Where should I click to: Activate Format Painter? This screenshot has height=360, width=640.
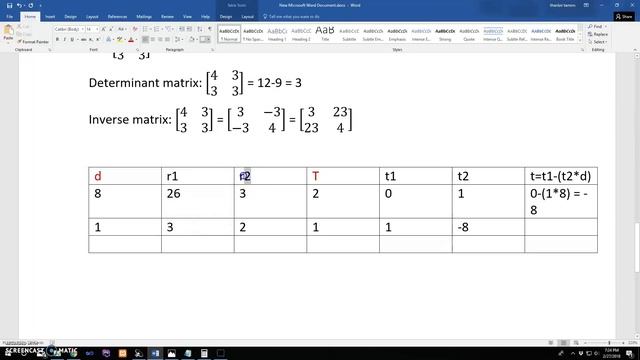(33, 42)
